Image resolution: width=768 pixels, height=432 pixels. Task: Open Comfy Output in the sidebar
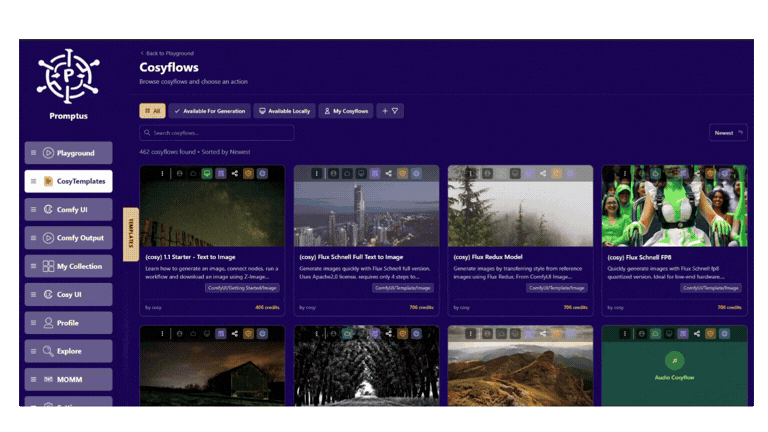[69, 238]
